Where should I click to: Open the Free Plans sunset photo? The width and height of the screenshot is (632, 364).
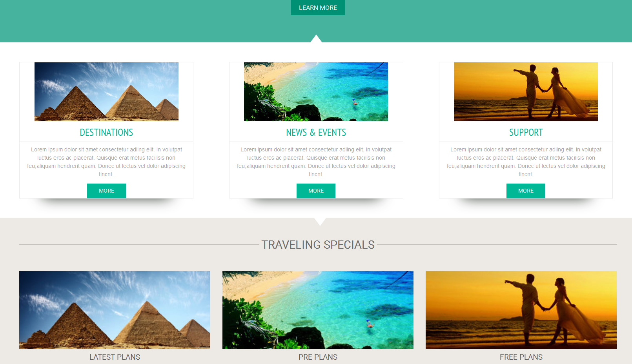pos(521,310)
